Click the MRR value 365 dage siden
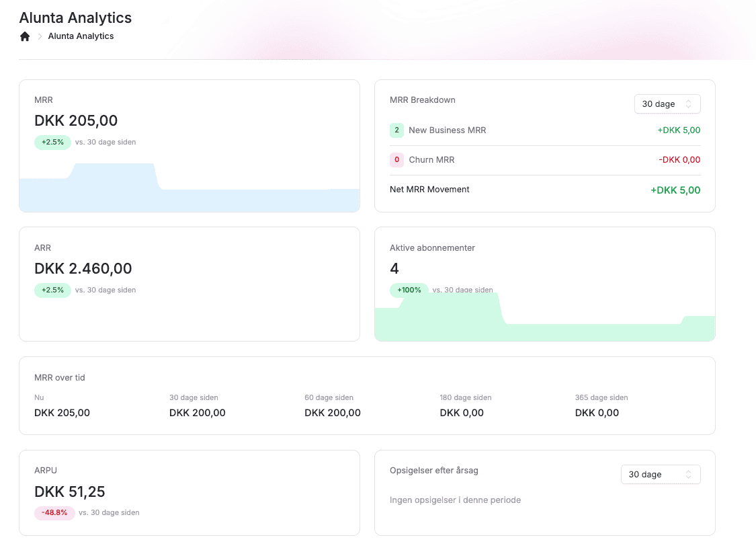Screen dimensions: 756x550 pyautogui.click(x=597, y=413)
